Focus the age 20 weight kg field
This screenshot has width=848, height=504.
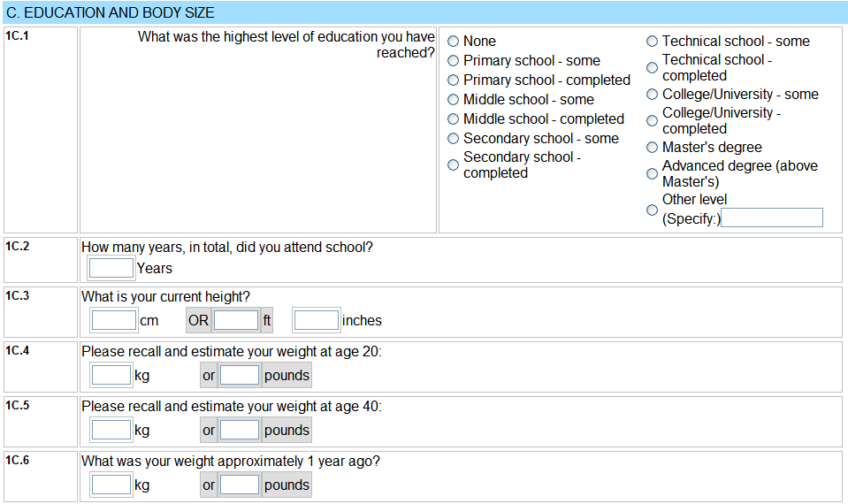tap(111, 375)
